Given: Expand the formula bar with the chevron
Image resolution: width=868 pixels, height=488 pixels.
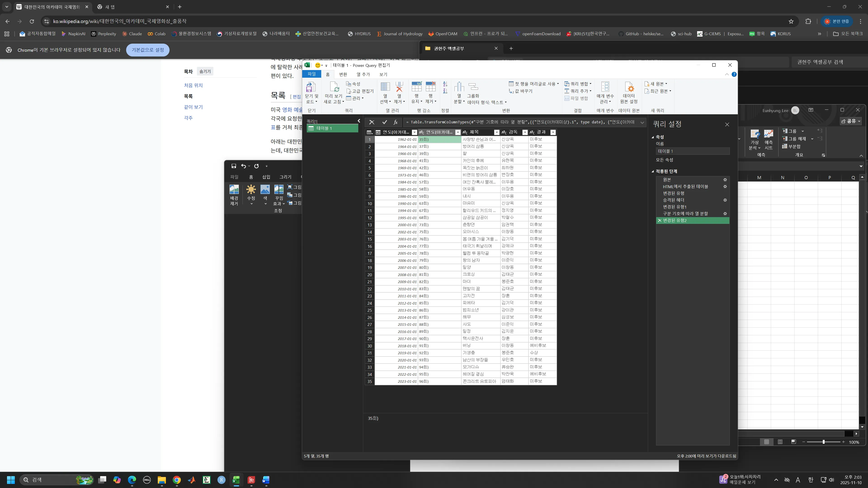Looking at the screenshot, I should (x=642, y=122).
